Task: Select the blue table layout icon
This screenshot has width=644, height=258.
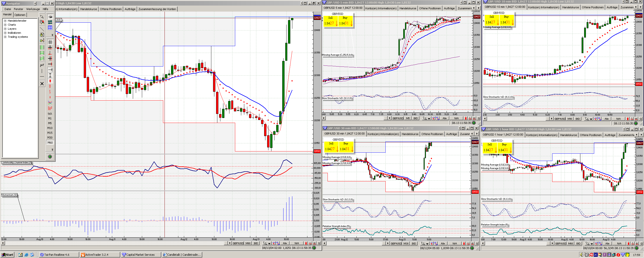Action: click(50, 28)
